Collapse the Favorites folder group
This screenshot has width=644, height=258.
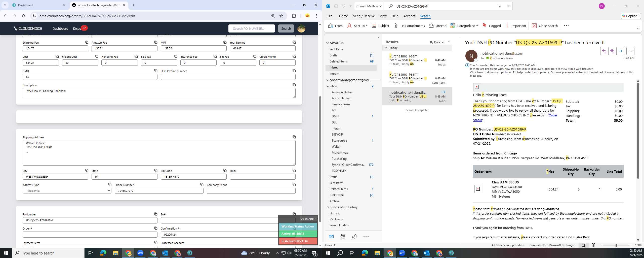click(x=328, y=43)
